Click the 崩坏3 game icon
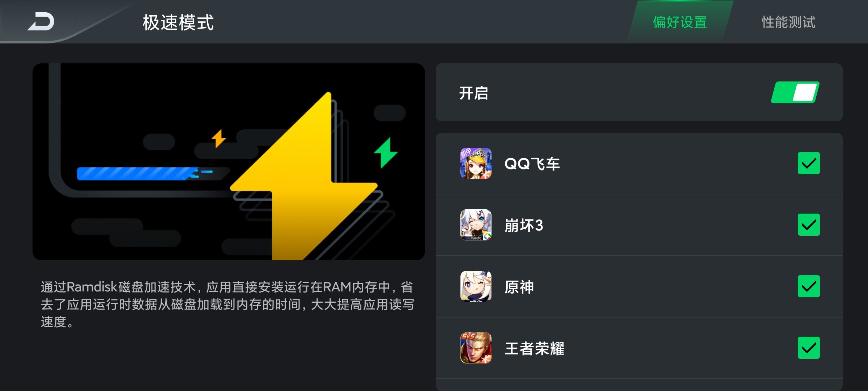Screen dimensions: 868x391 476,225
